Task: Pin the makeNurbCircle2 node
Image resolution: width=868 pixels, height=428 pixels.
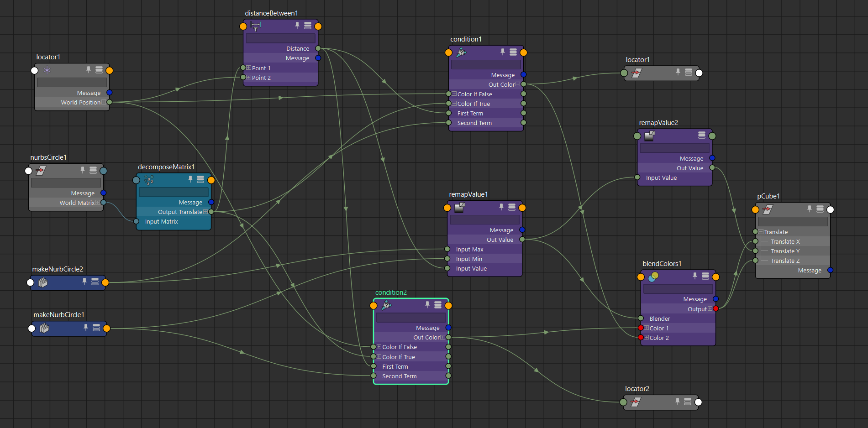Action: 84,282
